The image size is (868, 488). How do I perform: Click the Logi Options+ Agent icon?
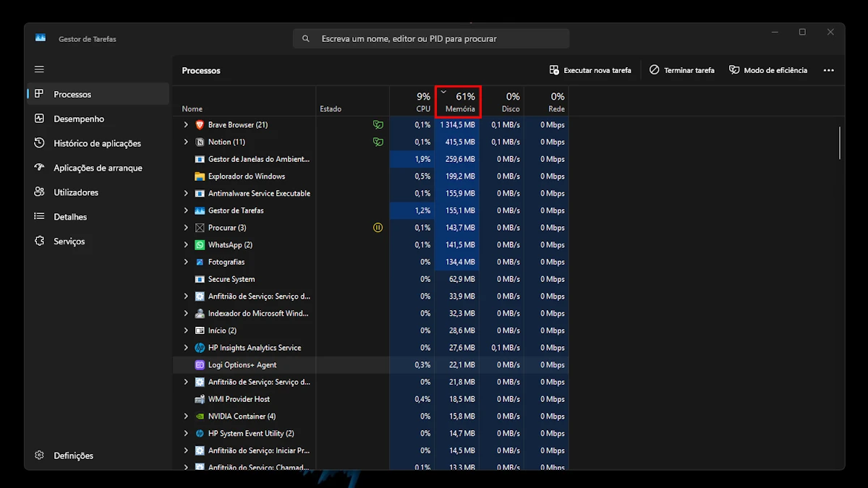[200, 365]
